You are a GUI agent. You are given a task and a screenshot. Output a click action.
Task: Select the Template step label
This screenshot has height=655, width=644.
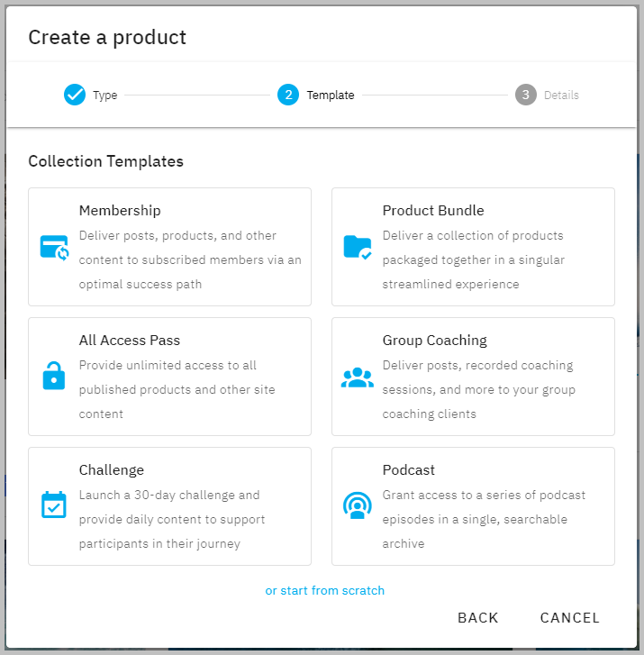click(x=331, y=96)
